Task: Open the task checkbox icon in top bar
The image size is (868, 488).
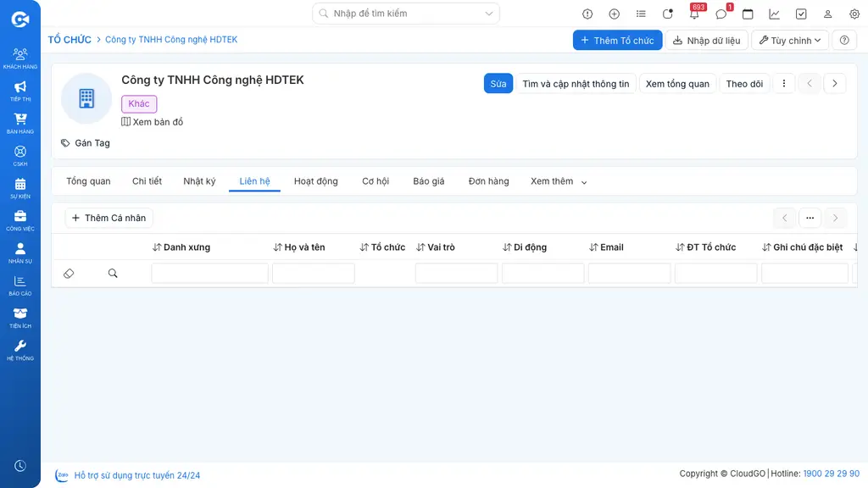Action: [x=801, y=14]
